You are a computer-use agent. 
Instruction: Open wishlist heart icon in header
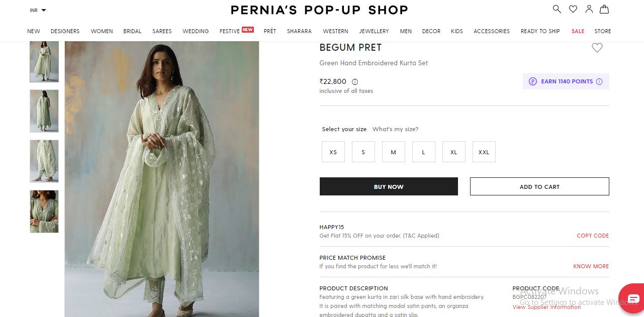click(x=573, y=9)
